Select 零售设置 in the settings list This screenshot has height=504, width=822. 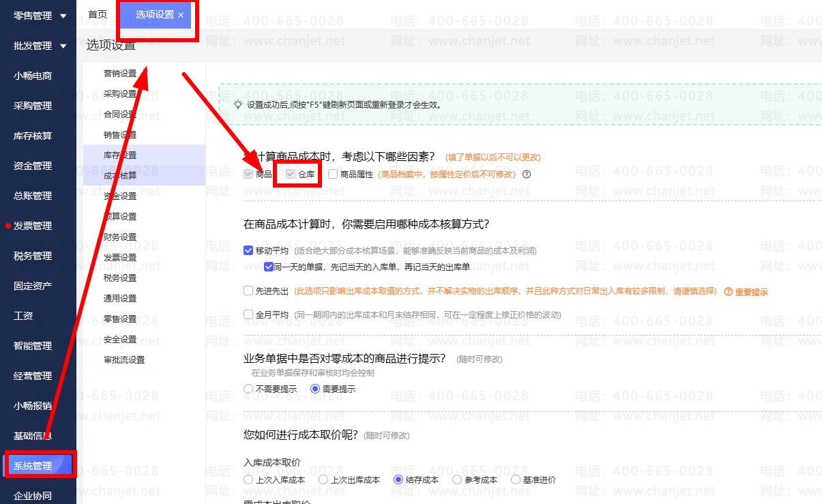pos(120,318)
